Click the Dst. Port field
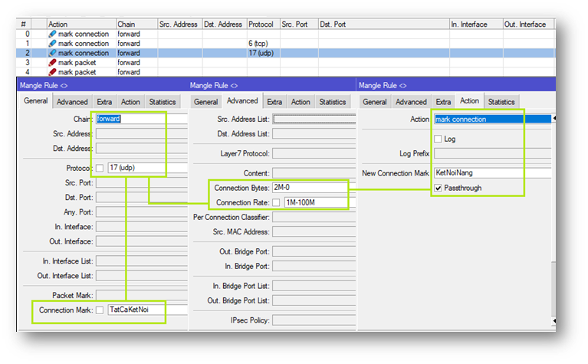 [x=141, y=197]
